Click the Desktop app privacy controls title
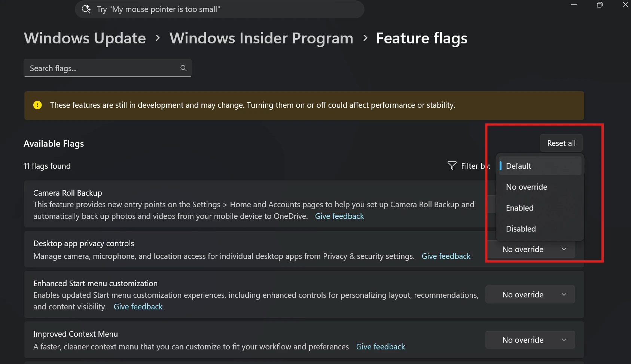The height and width of the screenshot is (364, 631). click(x=84, y=244)
